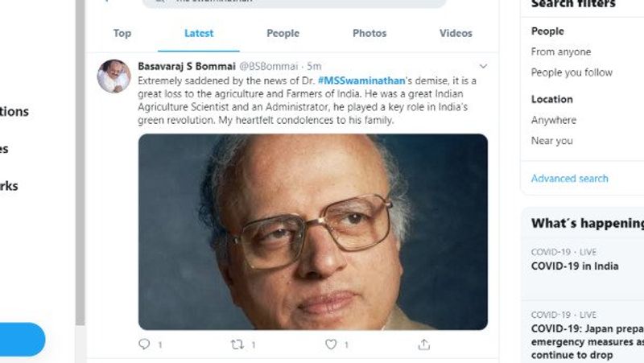Choose Anywhere location filter
644x363 pixels.
click(554, 120)
